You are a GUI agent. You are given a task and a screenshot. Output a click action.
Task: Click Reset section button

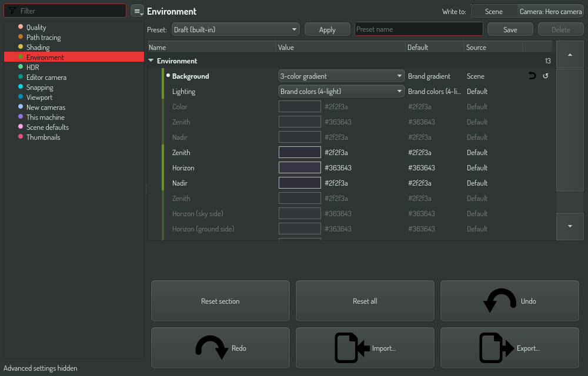point(220,301)
